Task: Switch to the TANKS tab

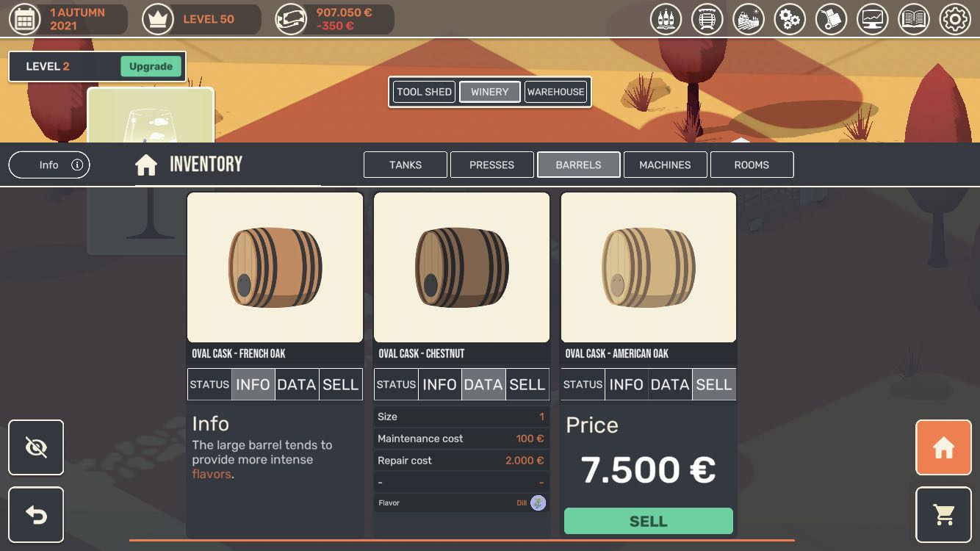Action: [406, 165]
